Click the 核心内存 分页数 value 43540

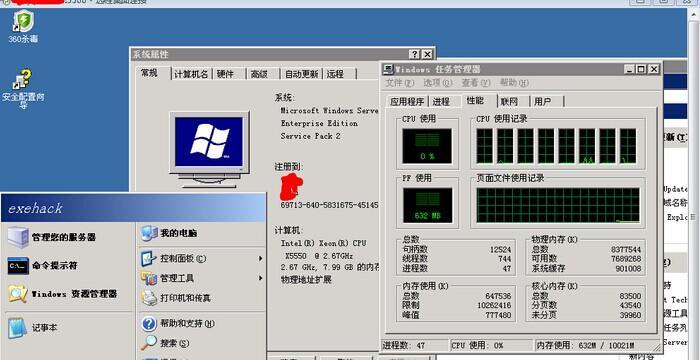pyautogui.click(x=630, y=306)
